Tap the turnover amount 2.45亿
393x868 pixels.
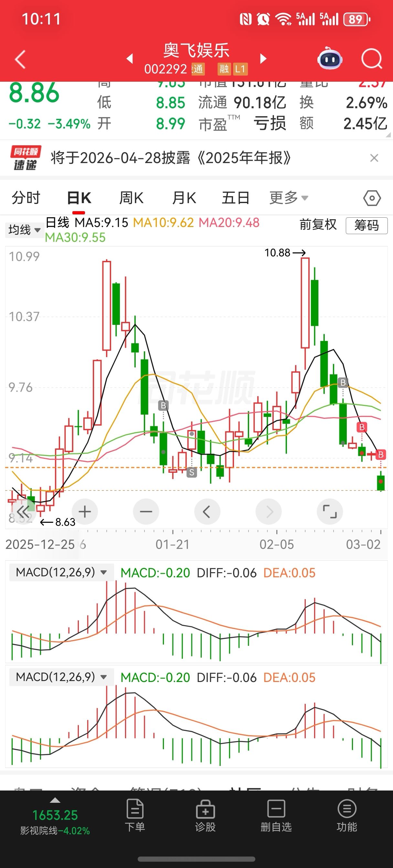365,124
